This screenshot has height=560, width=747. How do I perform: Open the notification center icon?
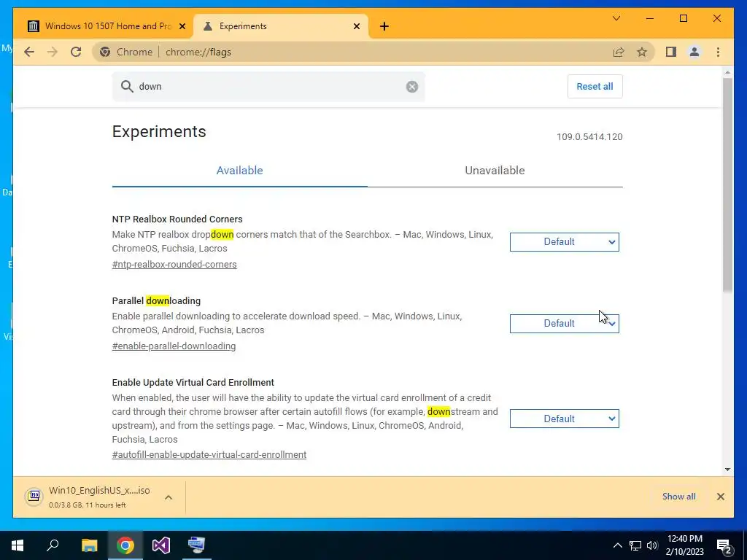(x=724, y=546)
